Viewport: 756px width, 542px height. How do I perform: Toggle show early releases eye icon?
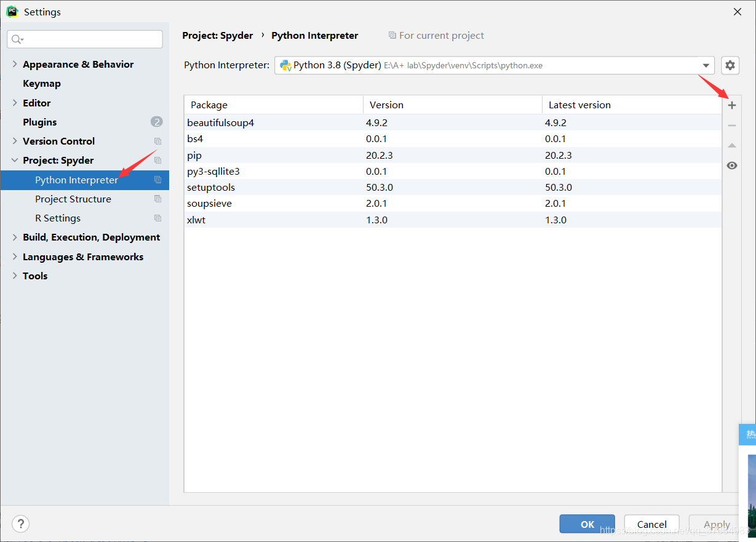[x=731, y=165]
